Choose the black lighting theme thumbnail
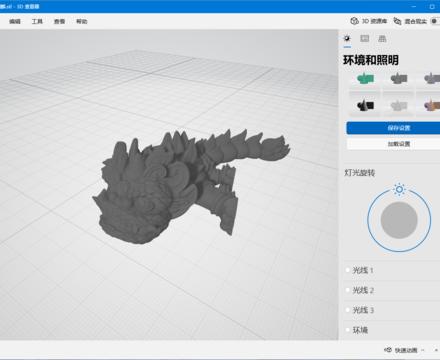The width and height of the screenshot is (440, 360). point(365,106)
